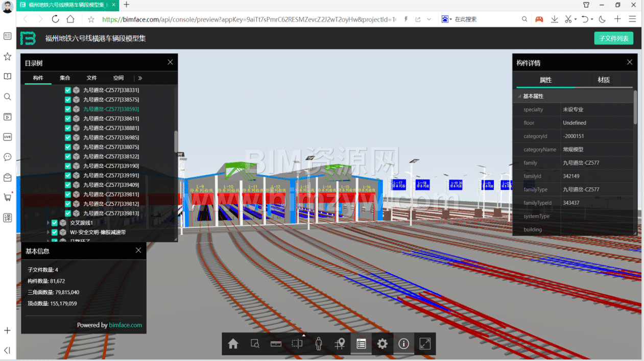Click the home view icon in bottom toolbar
Viewport: 644px width, 361px height.
[x=233, y=344]
